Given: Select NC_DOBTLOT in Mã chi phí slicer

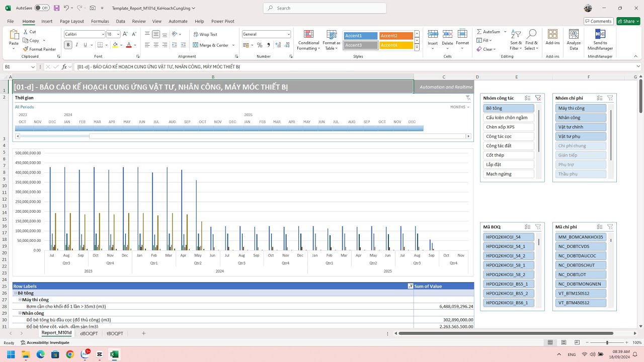Looking at the screenshot, I should (581, 275).
